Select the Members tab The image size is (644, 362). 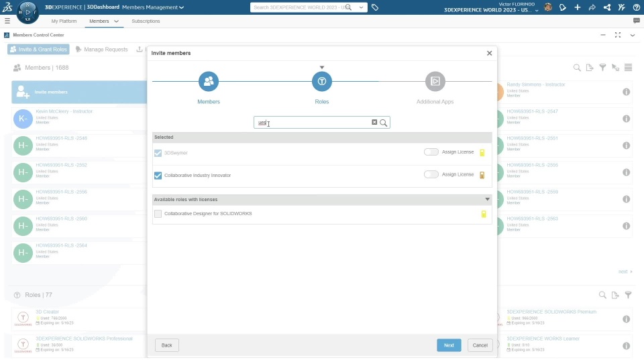click(x=99, y=21)
